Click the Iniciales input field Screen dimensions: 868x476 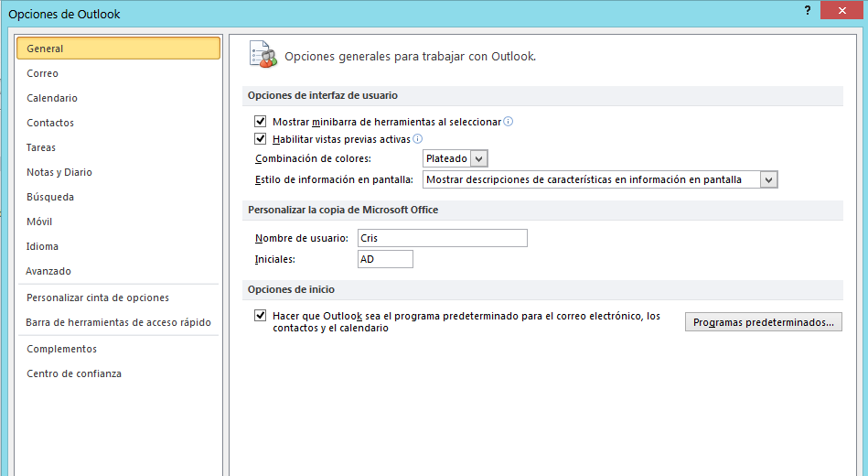point(385,259)
